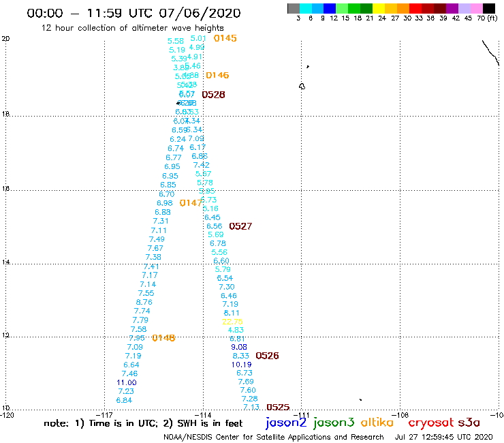Click the Jul 27 12:59:45 UTC timestamp
The image size is (504, 443).
click(444, 438)
